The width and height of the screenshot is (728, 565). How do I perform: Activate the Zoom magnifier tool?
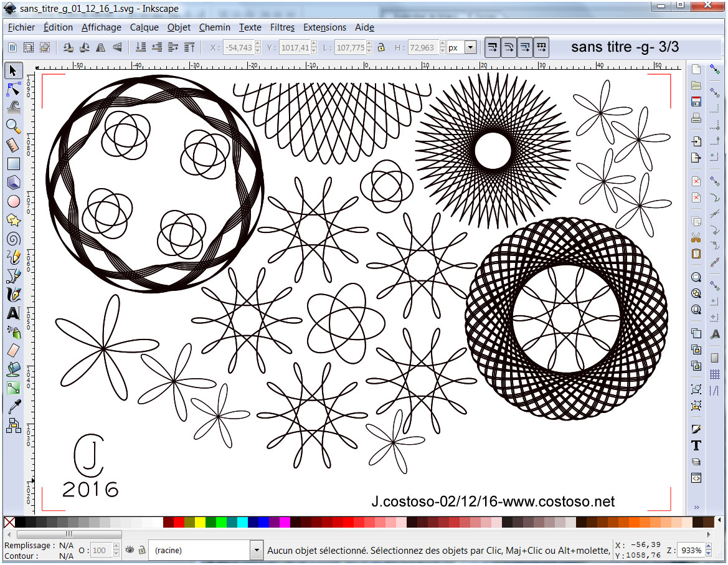click(13, 126)
